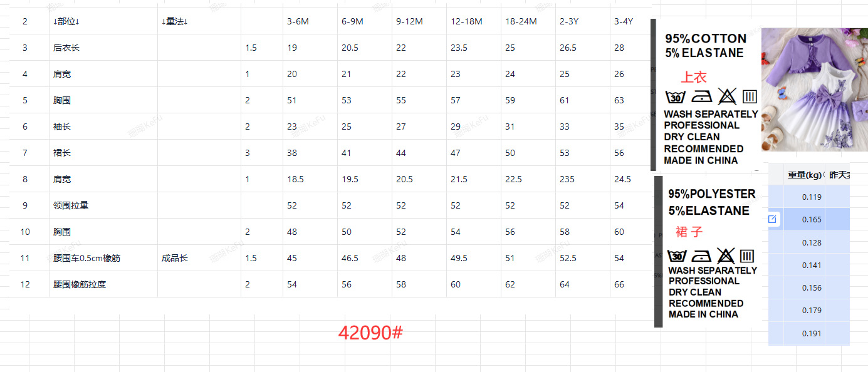Click the value 62 in 腰围橡筋拉度 row
This screenshot has height=372, width=868.
(510, 284)
